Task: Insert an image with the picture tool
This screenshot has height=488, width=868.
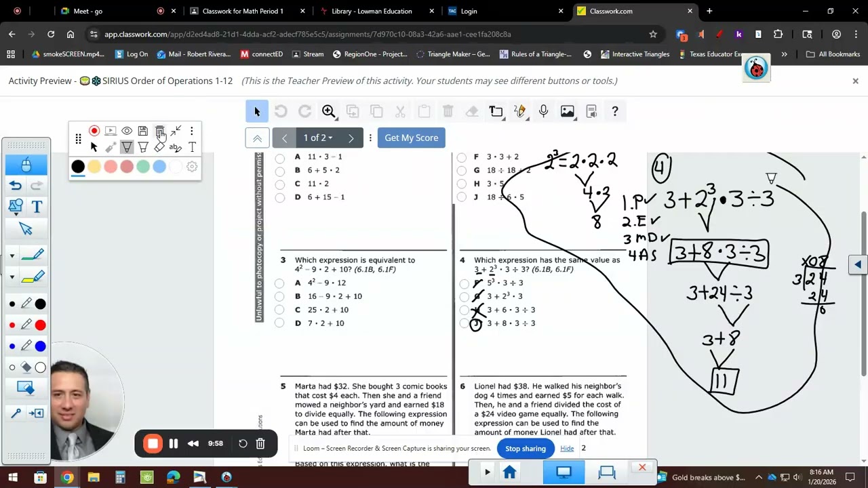Action: (568, 111)
